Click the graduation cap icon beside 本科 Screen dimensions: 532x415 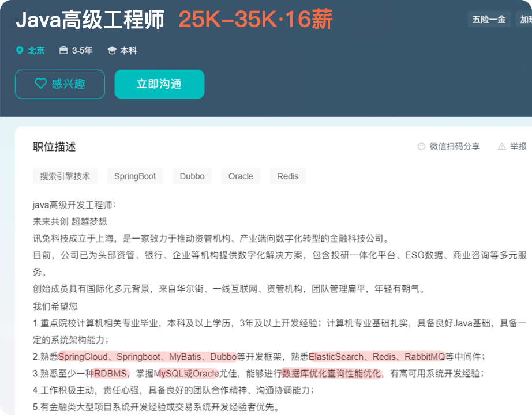coord(112,51)
